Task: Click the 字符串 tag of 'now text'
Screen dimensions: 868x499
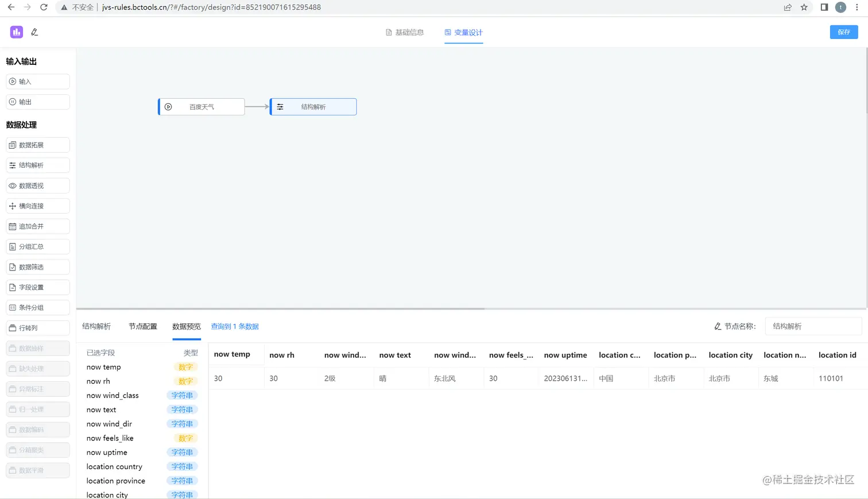Action: [x=182, y=409]
